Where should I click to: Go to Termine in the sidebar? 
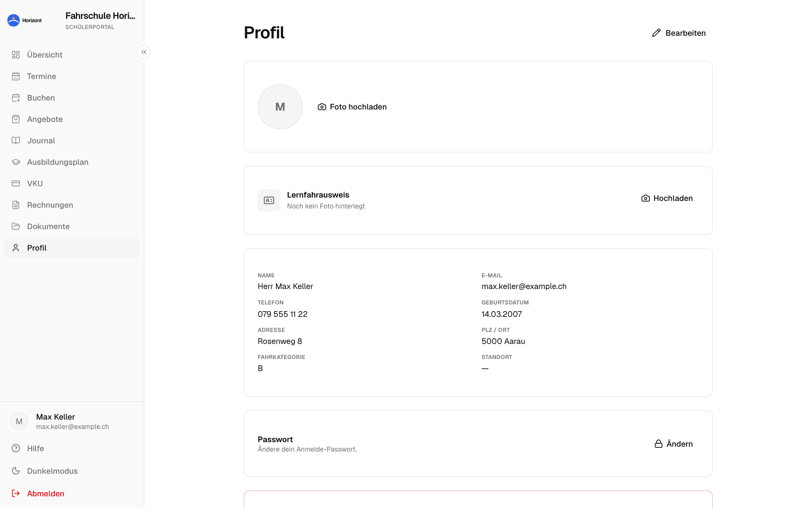tap(72, 76)
